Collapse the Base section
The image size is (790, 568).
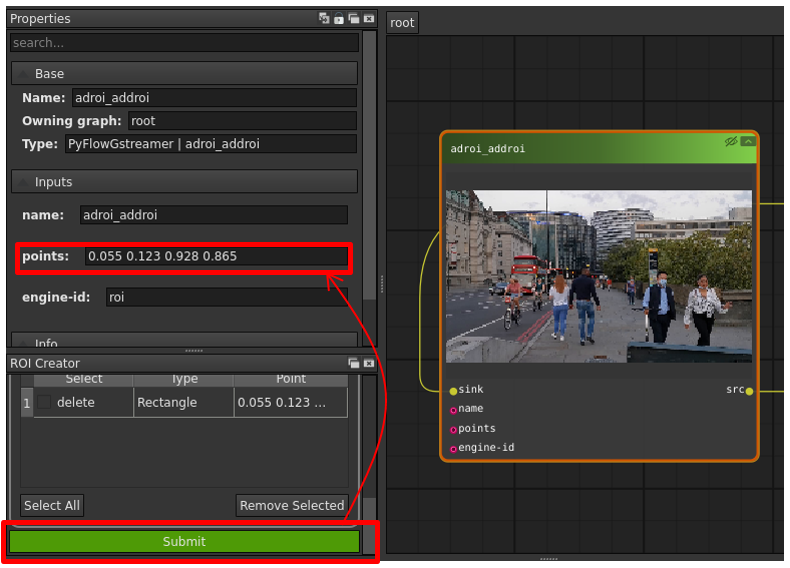coord(24,74)
